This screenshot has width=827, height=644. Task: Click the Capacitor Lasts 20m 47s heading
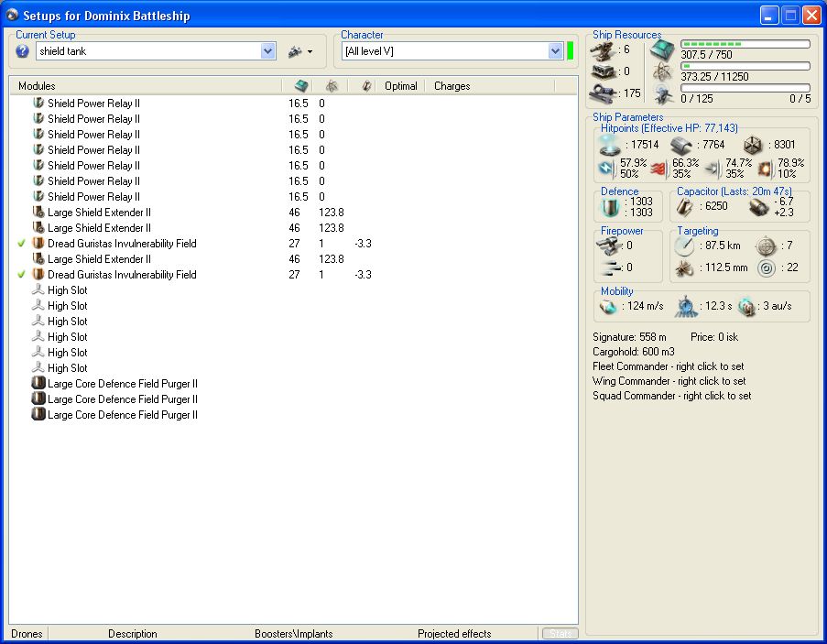(735, 191)
